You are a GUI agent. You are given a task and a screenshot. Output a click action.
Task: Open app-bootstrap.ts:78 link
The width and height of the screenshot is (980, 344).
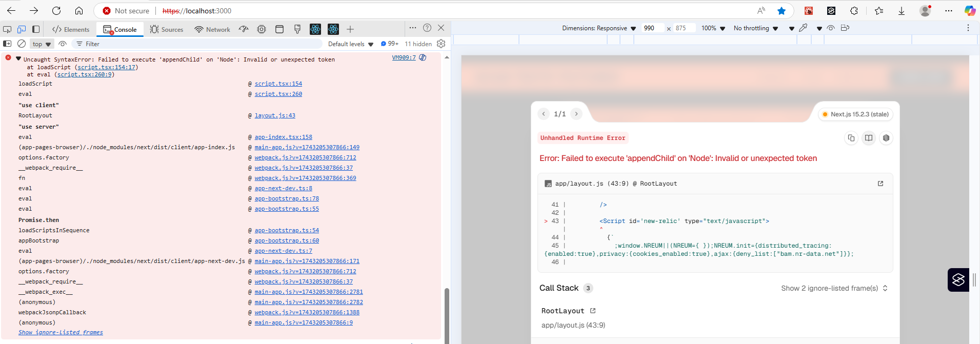pyautogui.click(x=287, y=198)
